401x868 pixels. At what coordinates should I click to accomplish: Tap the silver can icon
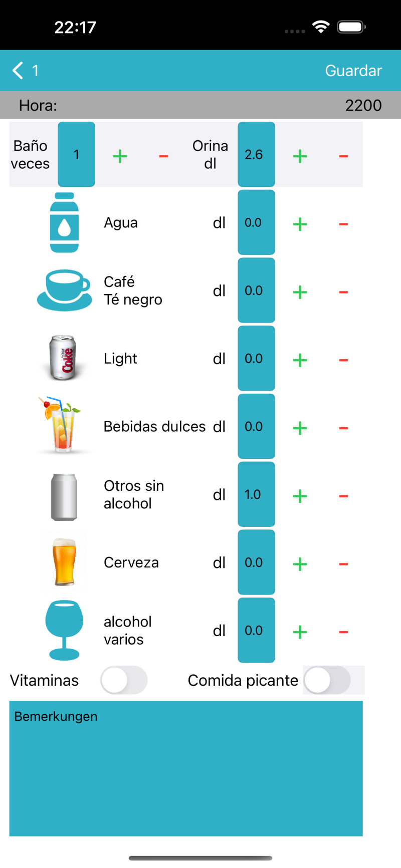[64, 496]
